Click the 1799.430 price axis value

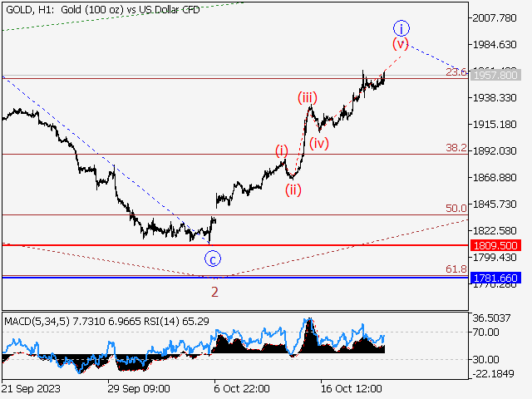pos(495,258)
